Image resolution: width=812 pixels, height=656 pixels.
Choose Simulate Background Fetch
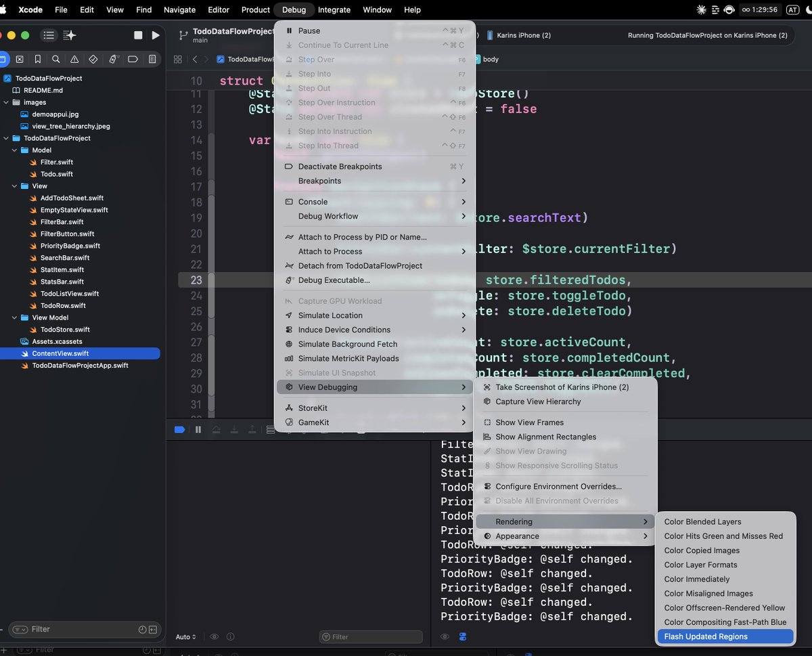(x=375, y=344)
